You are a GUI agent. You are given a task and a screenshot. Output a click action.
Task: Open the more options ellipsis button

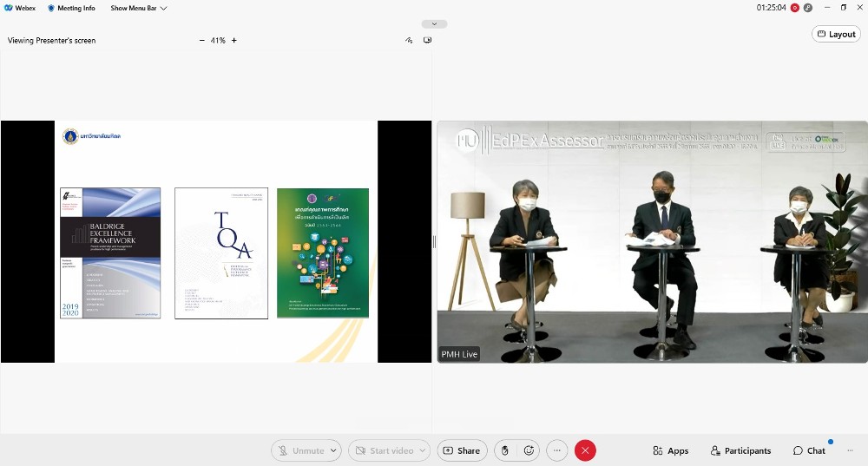click(x=557, y=450)
